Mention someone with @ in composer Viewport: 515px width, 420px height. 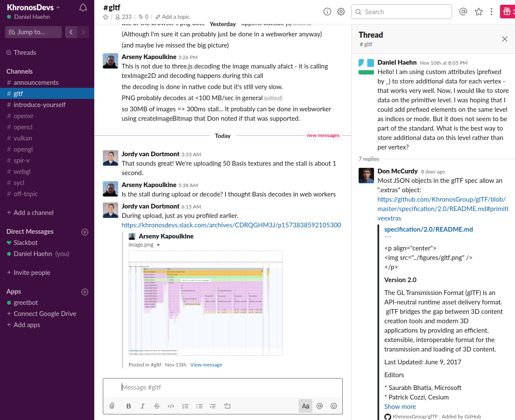[320, 406]
